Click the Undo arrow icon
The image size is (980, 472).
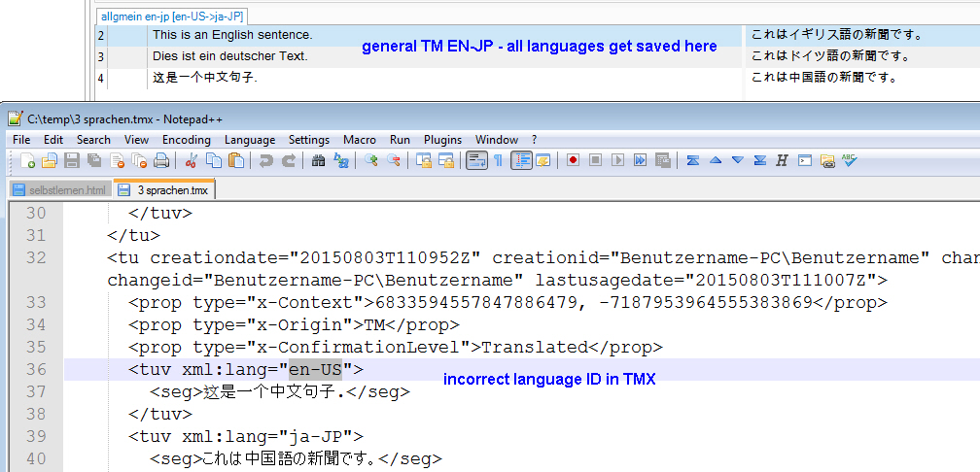coord(266,161)
